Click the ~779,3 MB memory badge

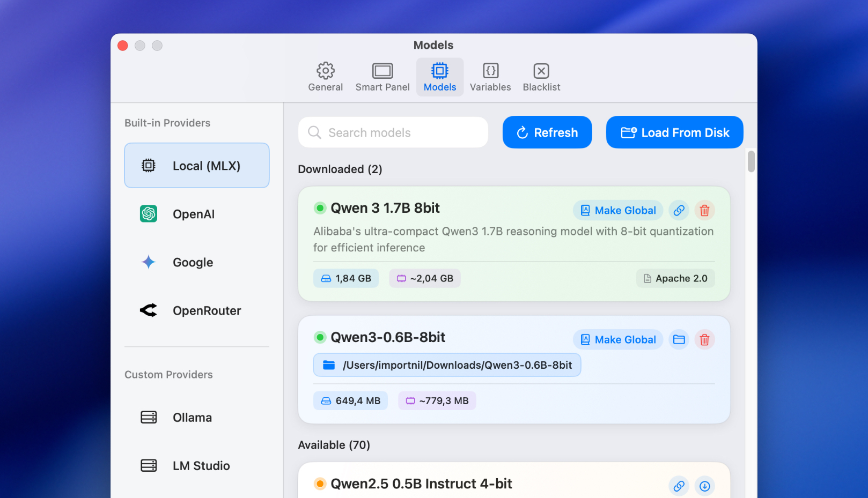[437, 400]
